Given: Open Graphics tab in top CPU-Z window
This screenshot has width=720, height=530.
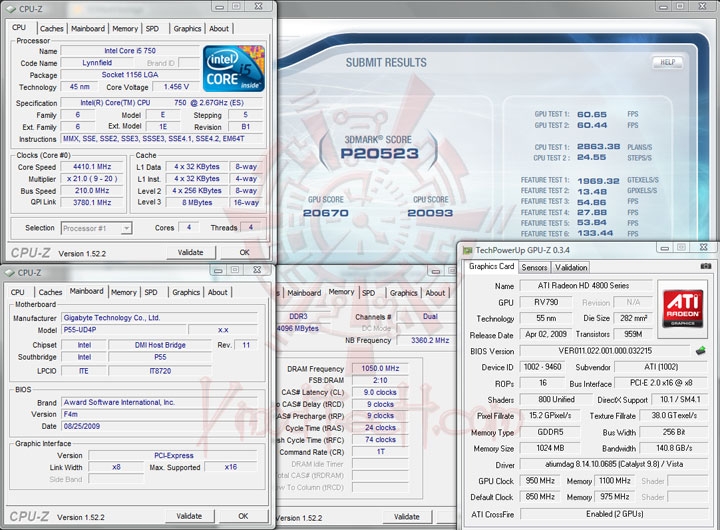Looking at the screenshot, I should [187, 28].
